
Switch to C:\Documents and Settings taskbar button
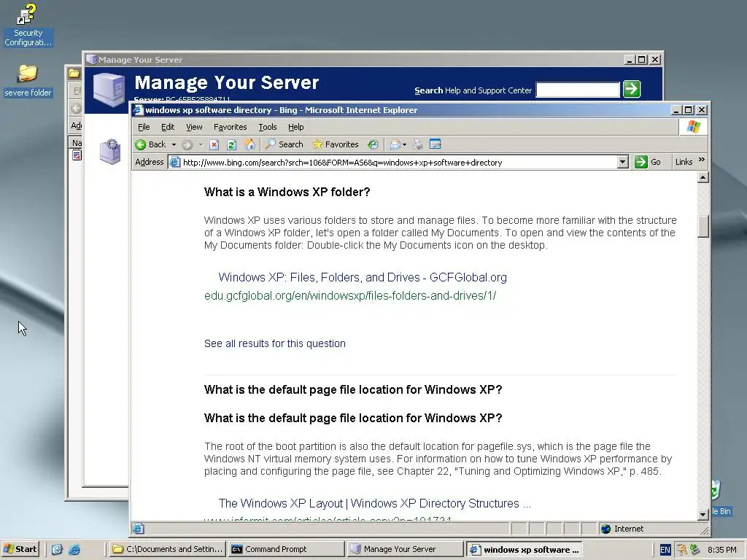coord(167,549)
